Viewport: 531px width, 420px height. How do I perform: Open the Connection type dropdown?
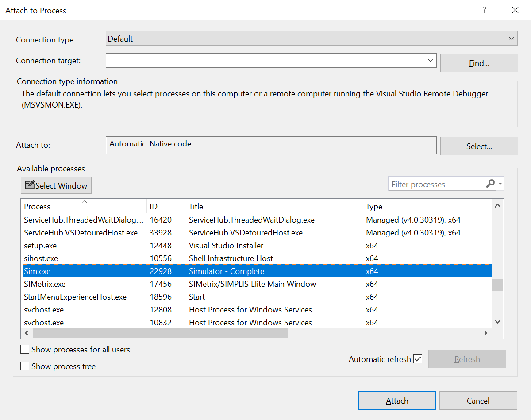(x=512, y=39)
